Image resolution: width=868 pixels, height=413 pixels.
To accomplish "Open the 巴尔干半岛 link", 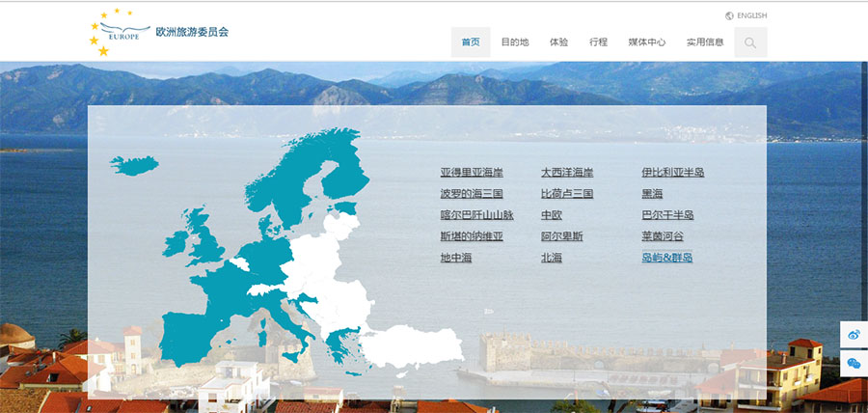I will (x=667, y=215).
